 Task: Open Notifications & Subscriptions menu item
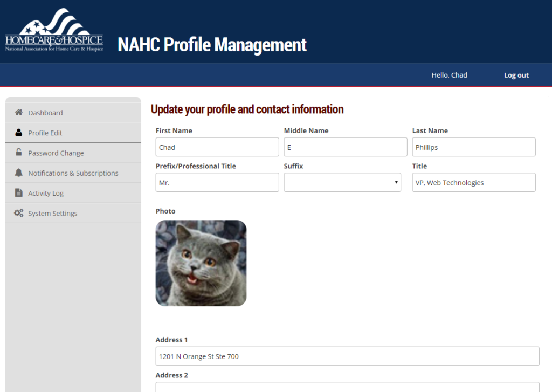[x=73, y=173]
